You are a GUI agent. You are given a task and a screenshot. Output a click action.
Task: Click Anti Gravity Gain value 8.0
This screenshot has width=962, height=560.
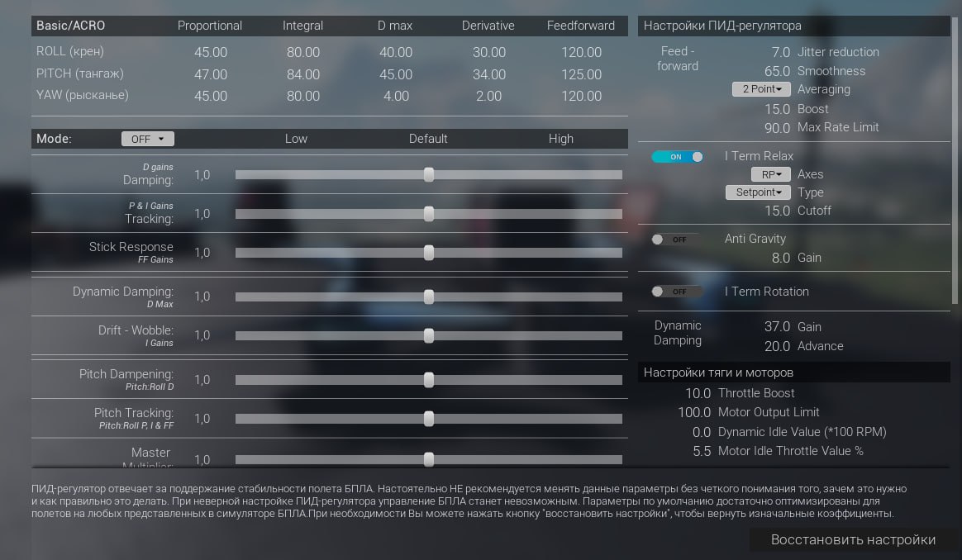coord(780,259)
